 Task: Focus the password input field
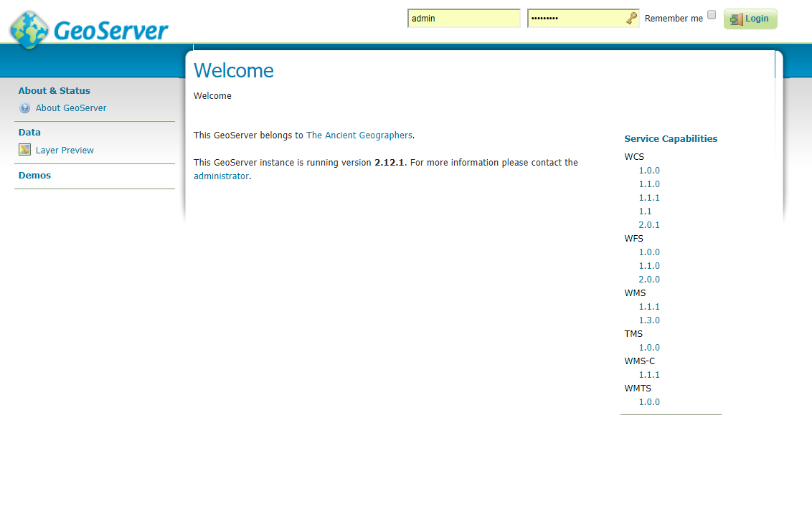point(582,18)
